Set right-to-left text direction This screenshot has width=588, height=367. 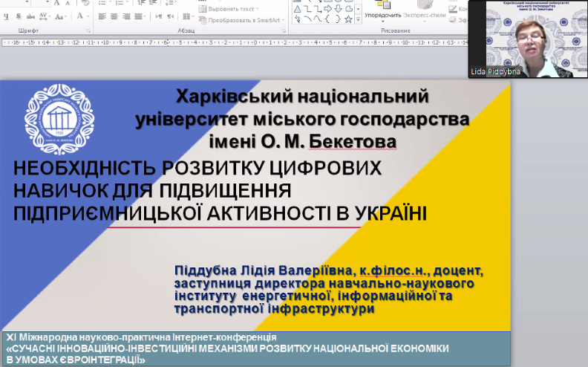[171, 16]
